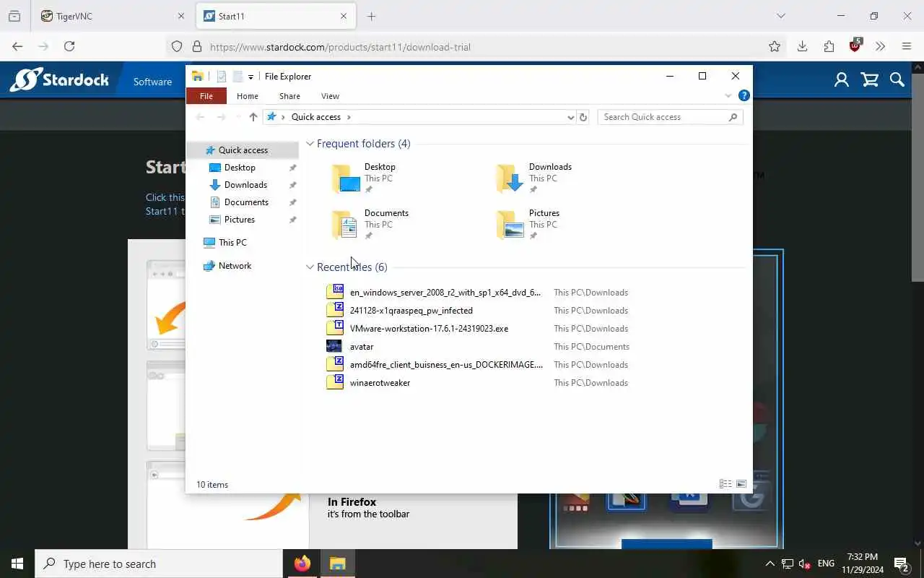The height and width of the screenshot is (578, 924).
Task: Open uBlock Origin extension icon
Action: tap(855, 46)
